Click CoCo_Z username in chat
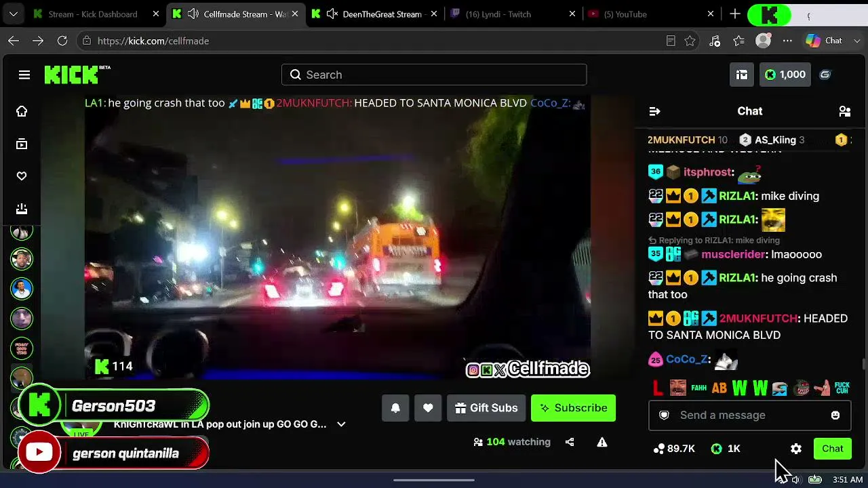Screen dimensions: 868x488 click(x=687, y=359)
